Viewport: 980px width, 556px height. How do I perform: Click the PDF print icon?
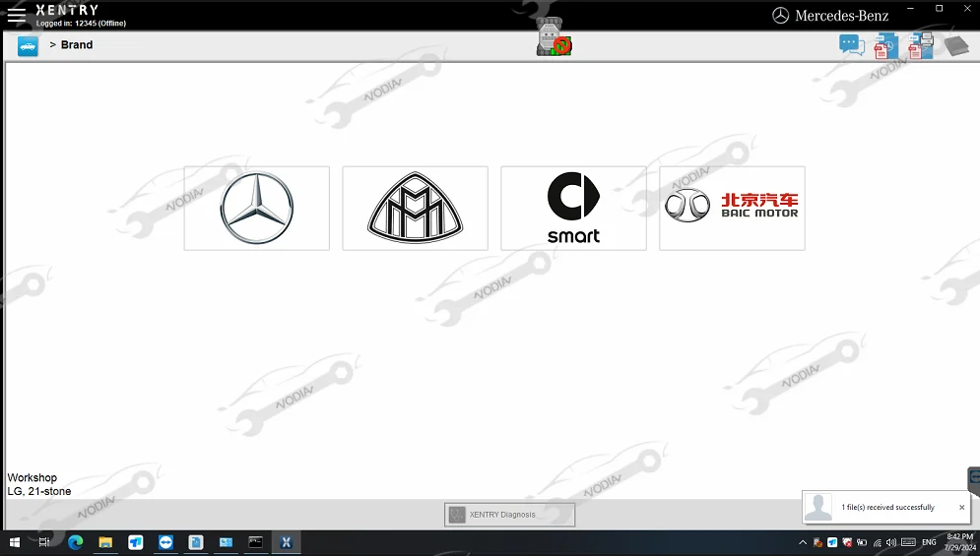921,45
